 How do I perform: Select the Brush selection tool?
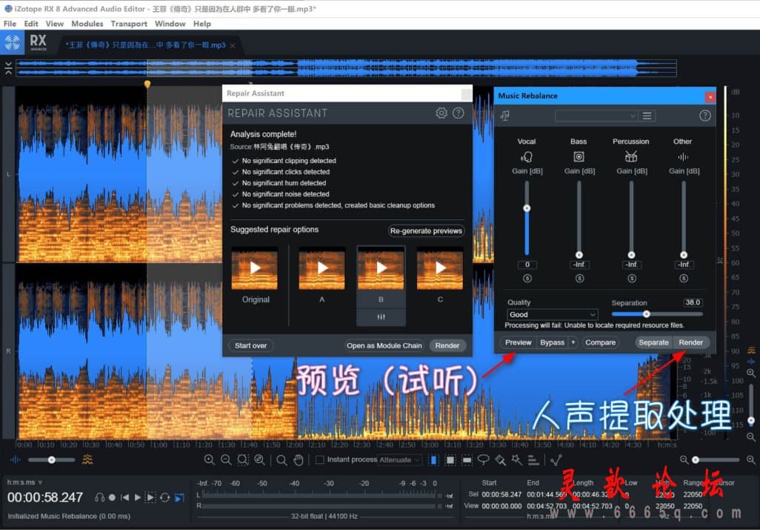coord(500,459)
